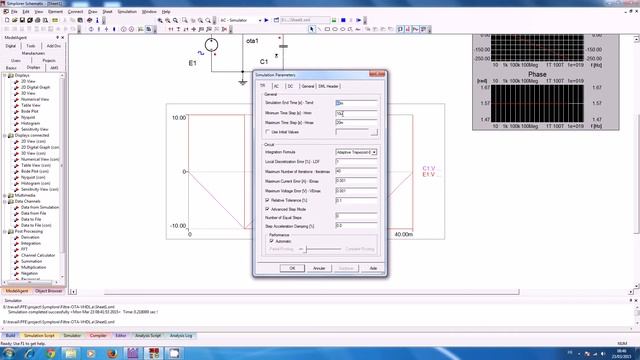Pin the ModelAgent panel
Viewport: 640px width, 360px height.
click(x=58, y=38)
